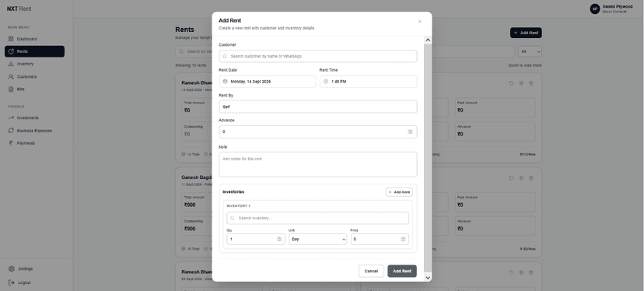Image resolution: width=644 pixels, height=291 pixels.
Task: Click Cancel in the Add Rent dialog
Action: pyautogui.click(x=371, y=271)
